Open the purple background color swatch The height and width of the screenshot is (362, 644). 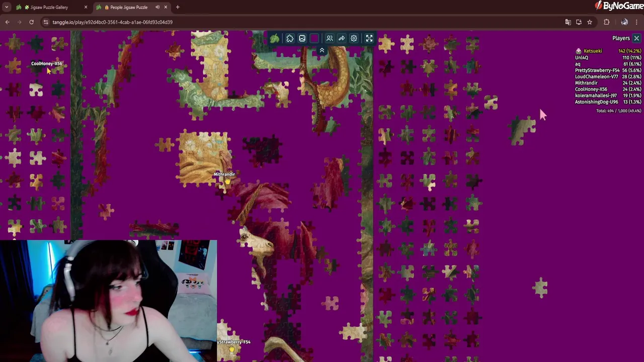(314, 38)
